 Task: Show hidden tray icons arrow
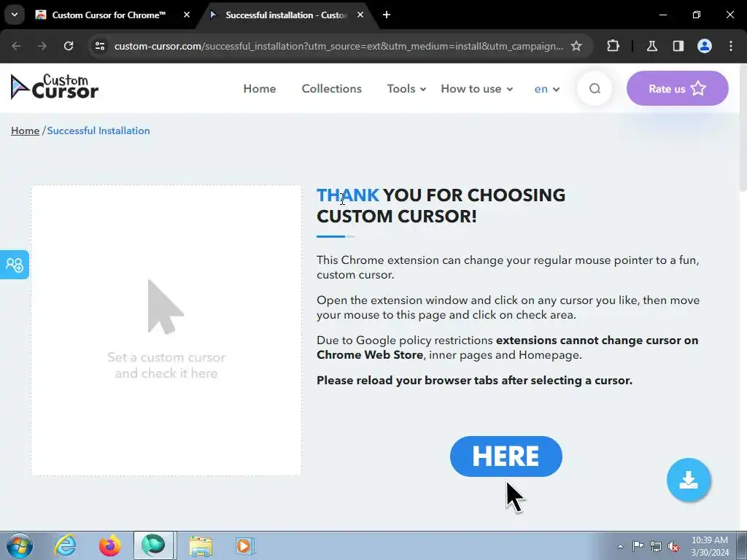(620, 546)
